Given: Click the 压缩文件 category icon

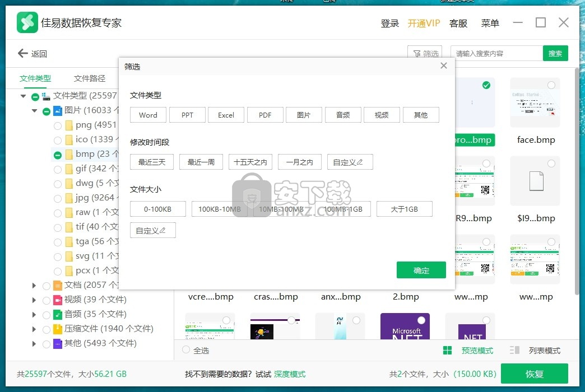Looking at the screenshot, I should (x=58, y=329).
